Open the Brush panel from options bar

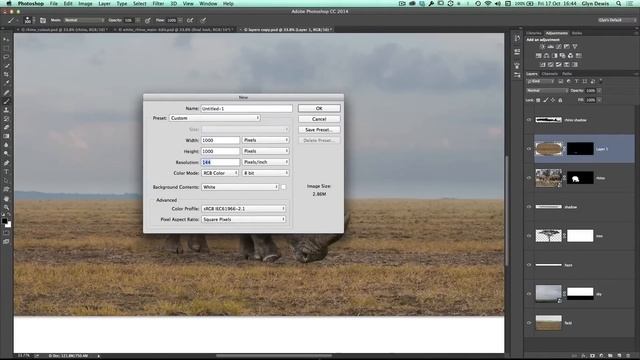(43, 20)
